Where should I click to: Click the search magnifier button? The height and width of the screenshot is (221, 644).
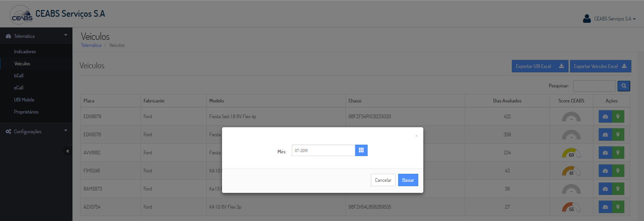pyautogui.click(x=624, y=86)
